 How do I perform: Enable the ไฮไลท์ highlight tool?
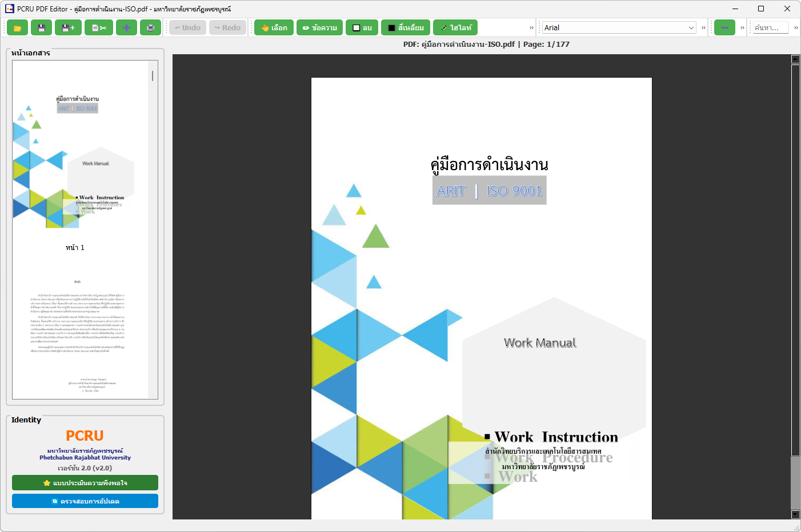click(455, 28)
